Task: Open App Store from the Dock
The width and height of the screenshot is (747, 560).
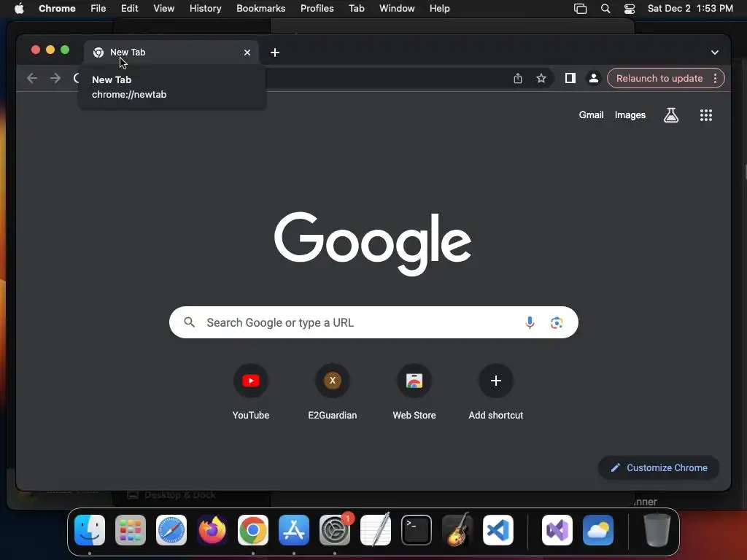Action: click(x=294, y=530)
